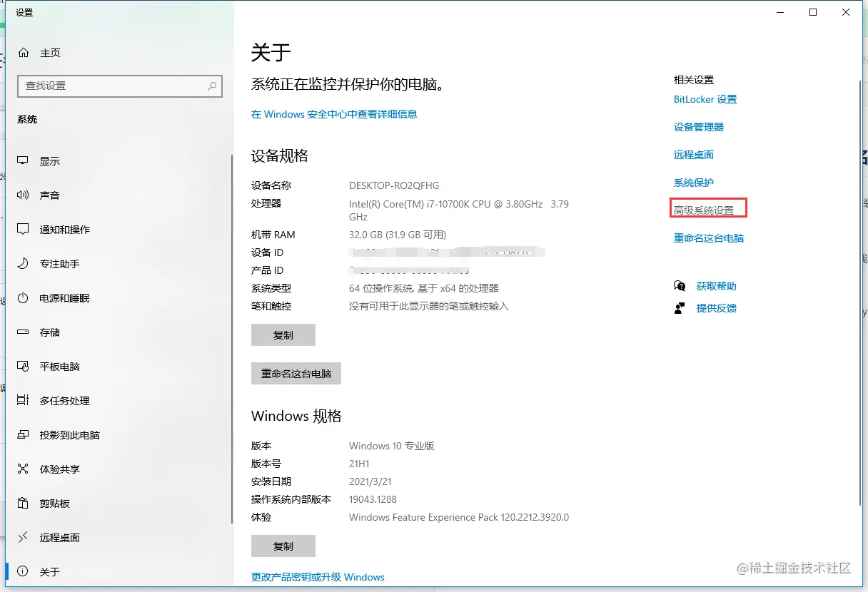
Task: Click 重命名这台电脑 button
Action: click(x=296, y=374)
